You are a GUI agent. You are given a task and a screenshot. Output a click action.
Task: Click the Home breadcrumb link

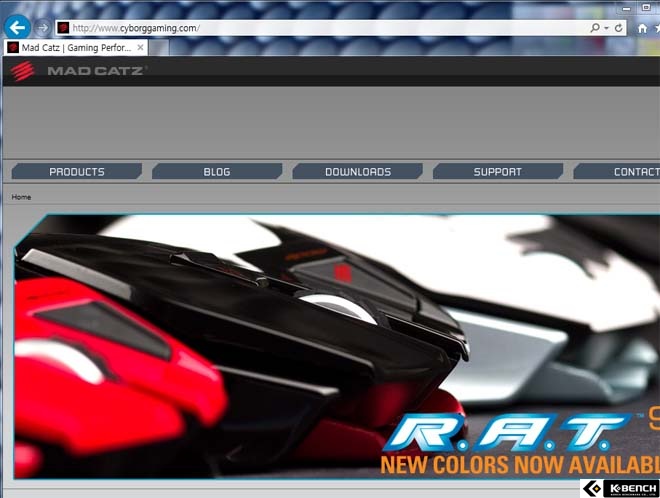[21, 197]
